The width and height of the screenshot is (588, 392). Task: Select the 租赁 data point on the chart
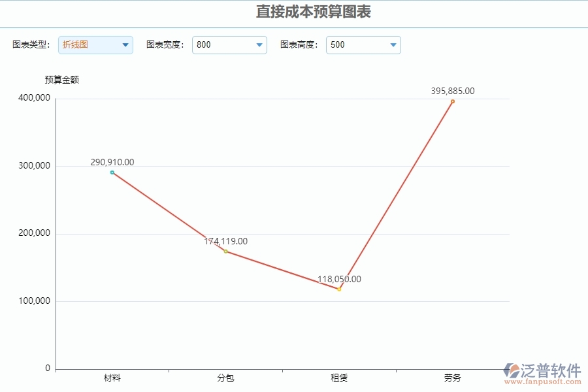coord(338,288)
